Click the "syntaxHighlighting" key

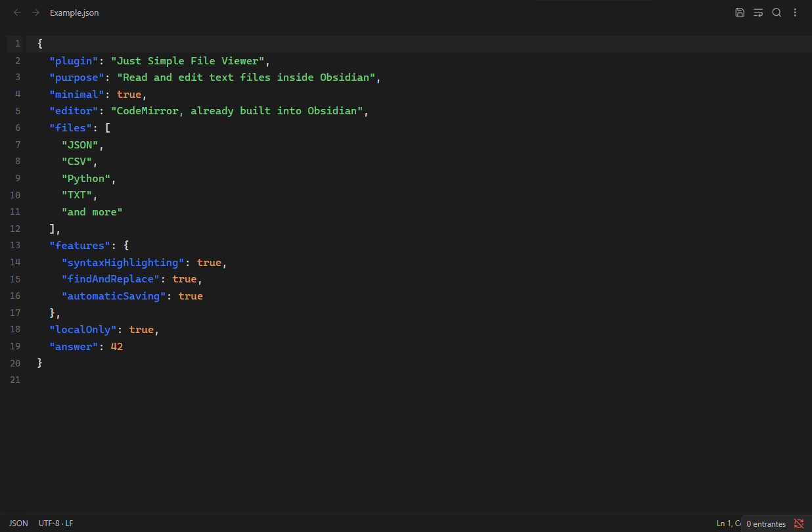tap(124, 263)
